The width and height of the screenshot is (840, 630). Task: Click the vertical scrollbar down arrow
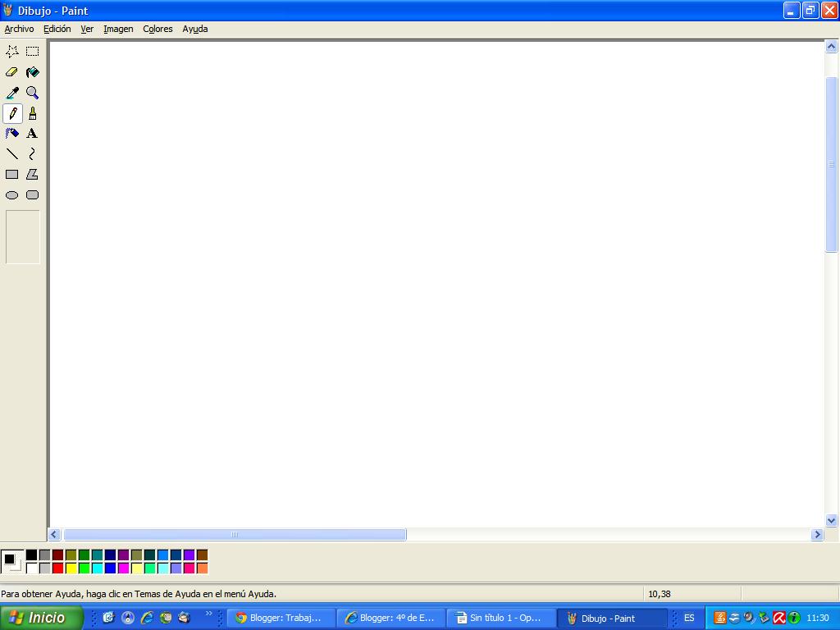(x=832, y=520)
